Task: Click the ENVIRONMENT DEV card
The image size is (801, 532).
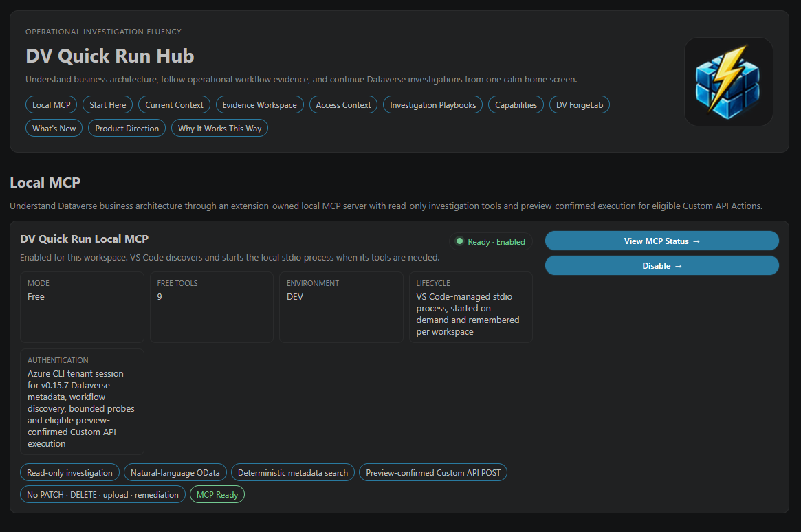Action: 341,307
